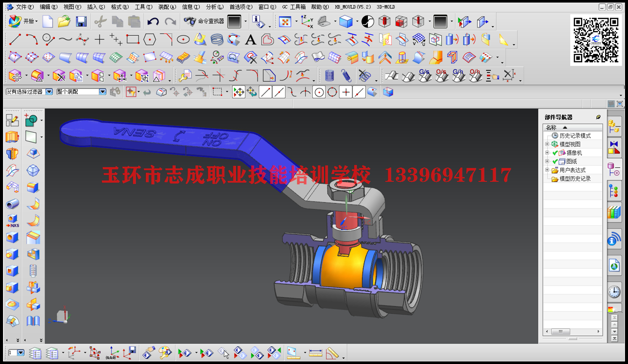Viewport: 628px width, 364px height.
Task: Create a new file
Action: coord(47,21)
